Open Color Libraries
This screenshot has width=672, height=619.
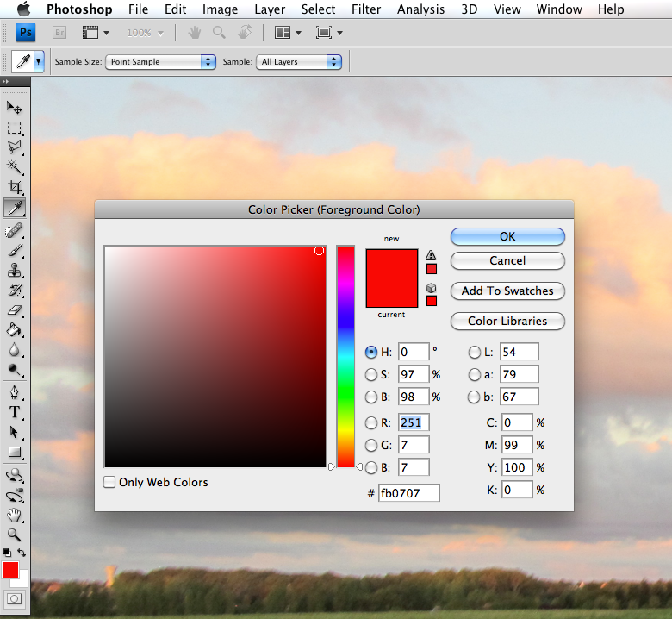(x=507, y=322)
